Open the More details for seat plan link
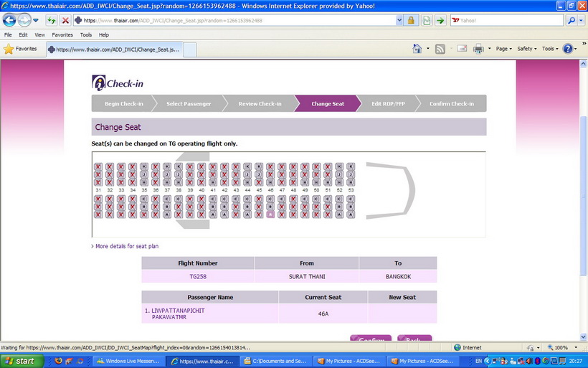This screenshot has height=368, width=588. click(x=126, y=246)
